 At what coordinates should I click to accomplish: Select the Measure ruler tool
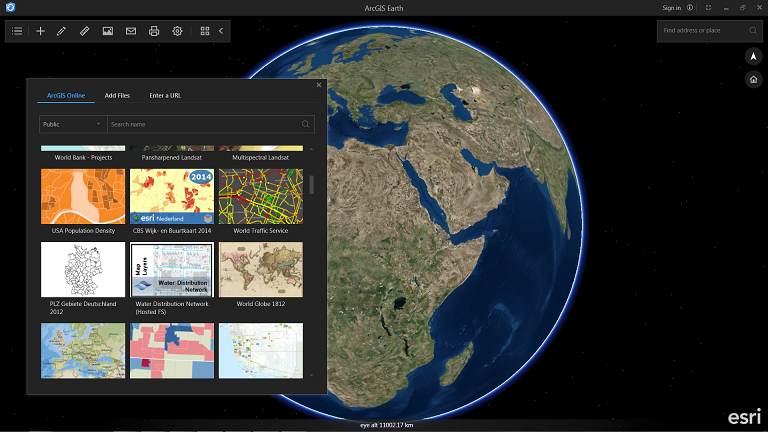click(84, 31)
